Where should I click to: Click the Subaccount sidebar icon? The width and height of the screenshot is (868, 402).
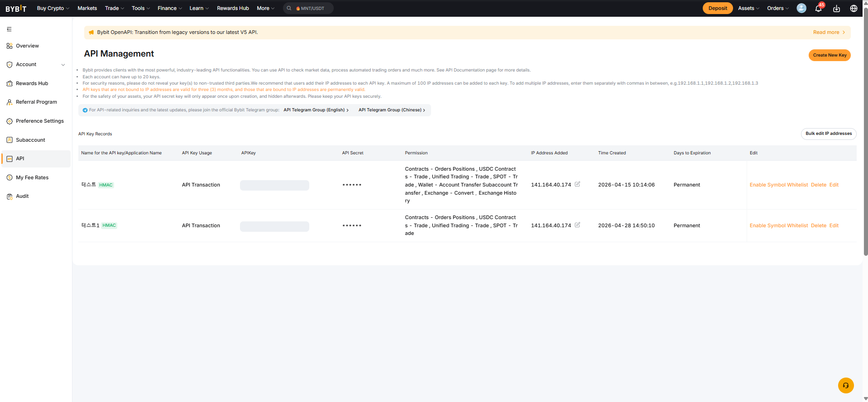(x=10, y=140)
